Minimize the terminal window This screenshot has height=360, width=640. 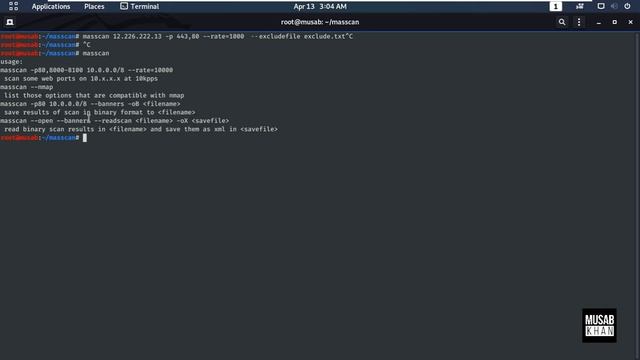tap(599, 22)
